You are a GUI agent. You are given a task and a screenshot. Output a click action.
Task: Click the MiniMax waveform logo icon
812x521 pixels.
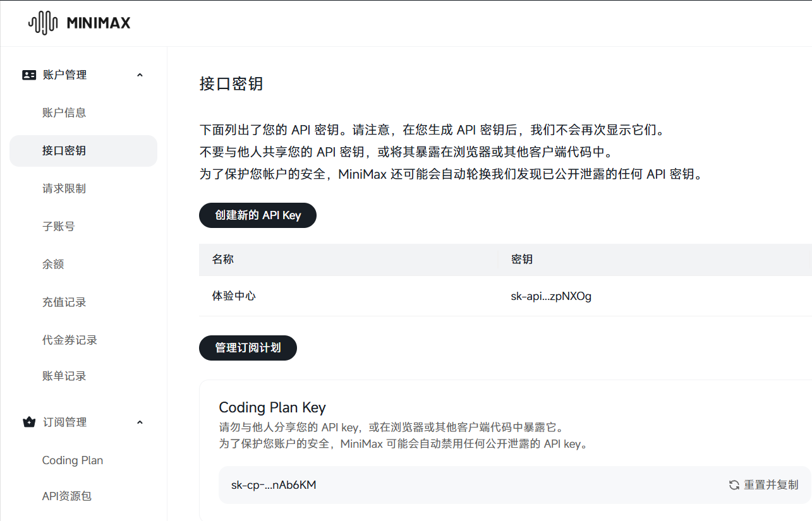coord(44,23)
